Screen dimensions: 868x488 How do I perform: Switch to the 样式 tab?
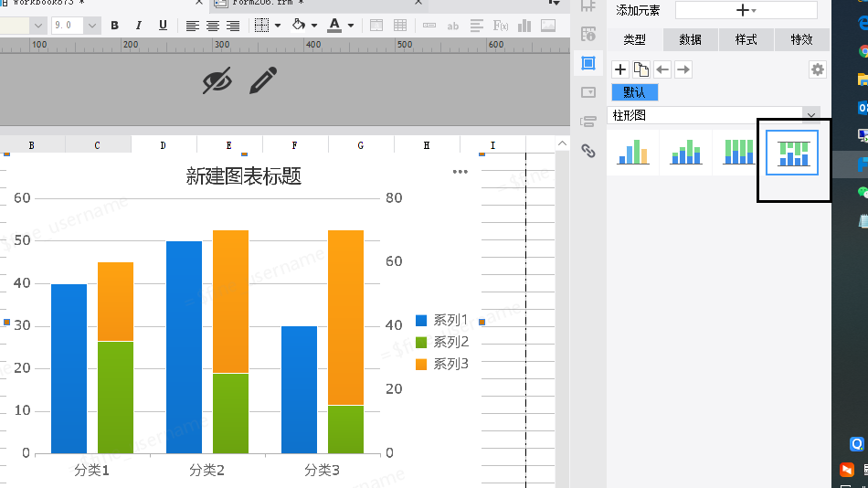[x=746, y=39]
